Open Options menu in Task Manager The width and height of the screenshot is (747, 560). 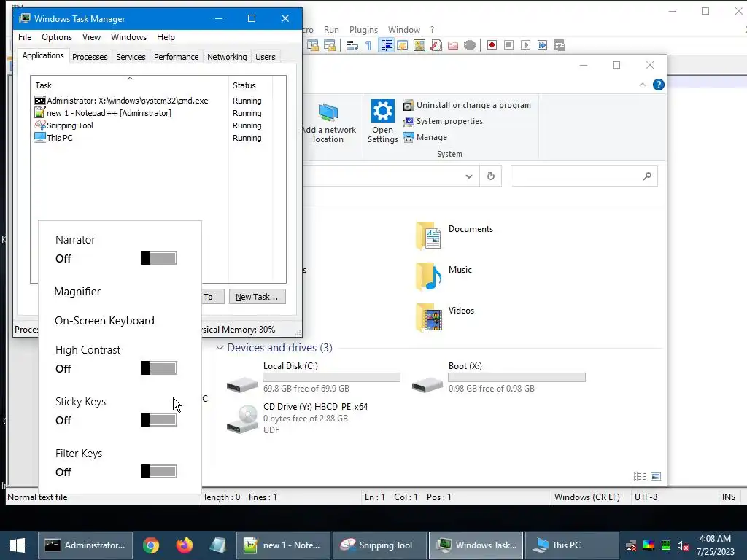click(57, 37)
